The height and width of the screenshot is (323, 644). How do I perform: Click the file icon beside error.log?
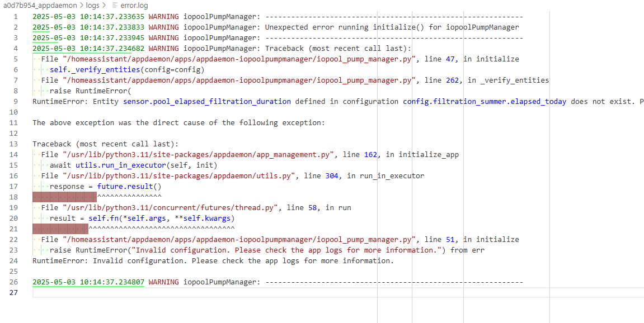(115, 6)
